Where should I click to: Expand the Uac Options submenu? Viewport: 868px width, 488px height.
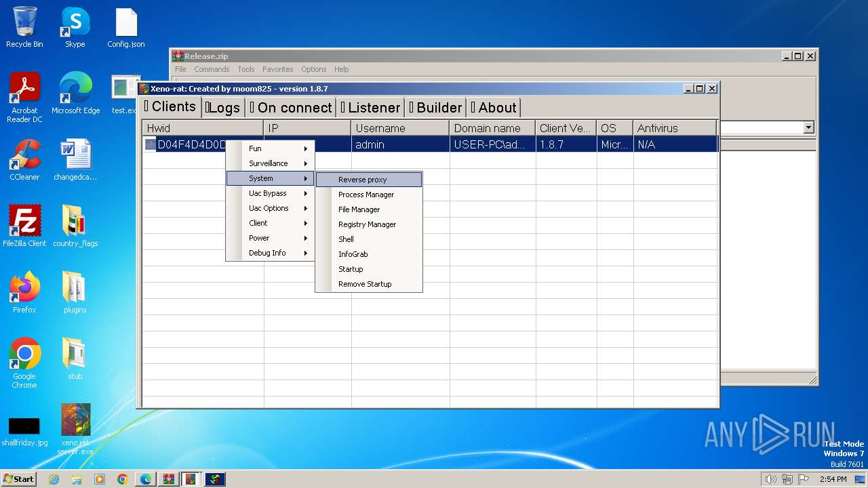tap(270, 208)
